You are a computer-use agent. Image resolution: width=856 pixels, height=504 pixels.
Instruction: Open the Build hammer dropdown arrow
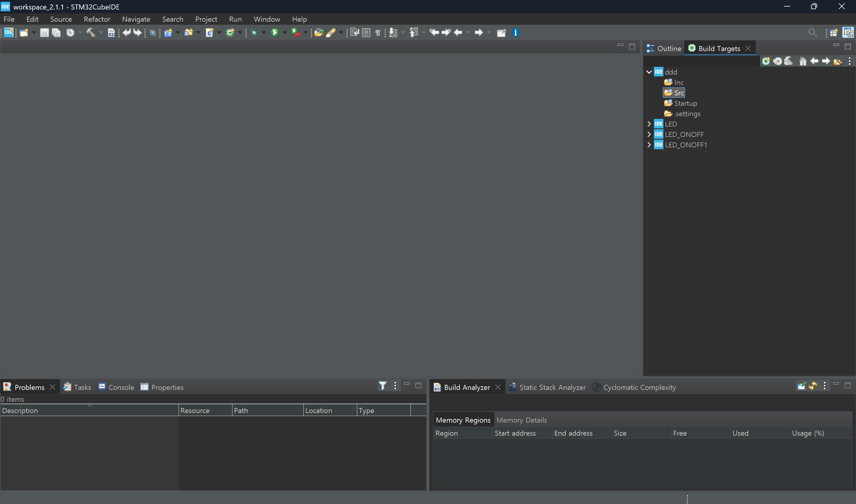(101, 33)
